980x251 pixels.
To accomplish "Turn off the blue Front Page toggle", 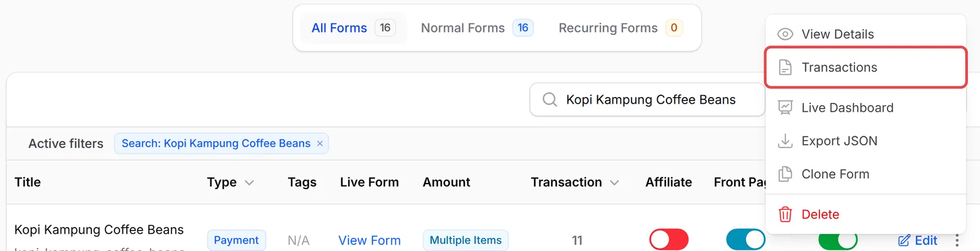I will (x=745, y=240).
